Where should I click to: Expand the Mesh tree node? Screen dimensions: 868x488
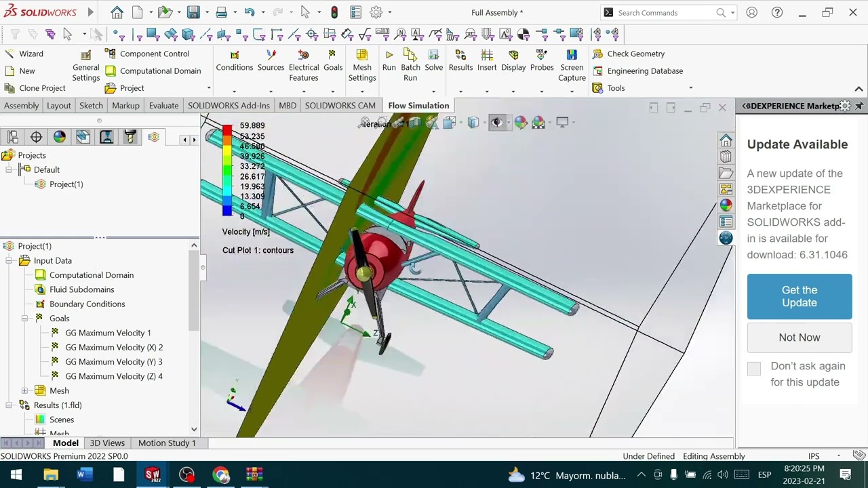(x=24, y=390)
